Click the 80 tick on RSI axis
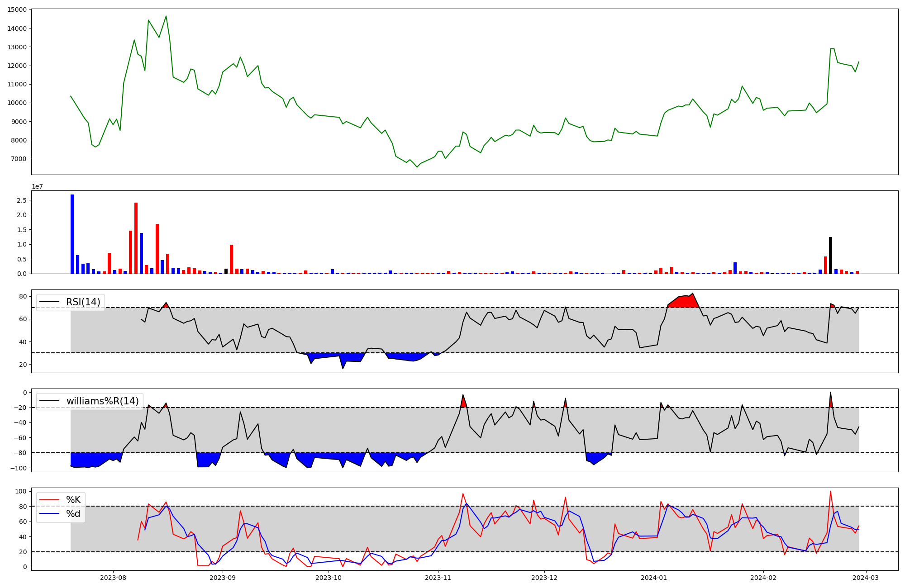905x588 pixels. (x=22, y=297)
